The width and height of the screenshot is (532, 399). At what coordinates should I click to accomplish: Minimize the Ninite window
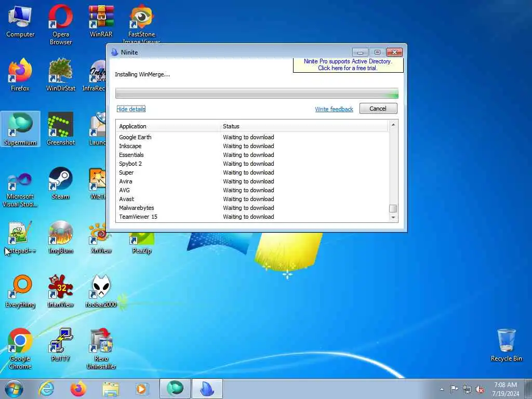point(361,52)
